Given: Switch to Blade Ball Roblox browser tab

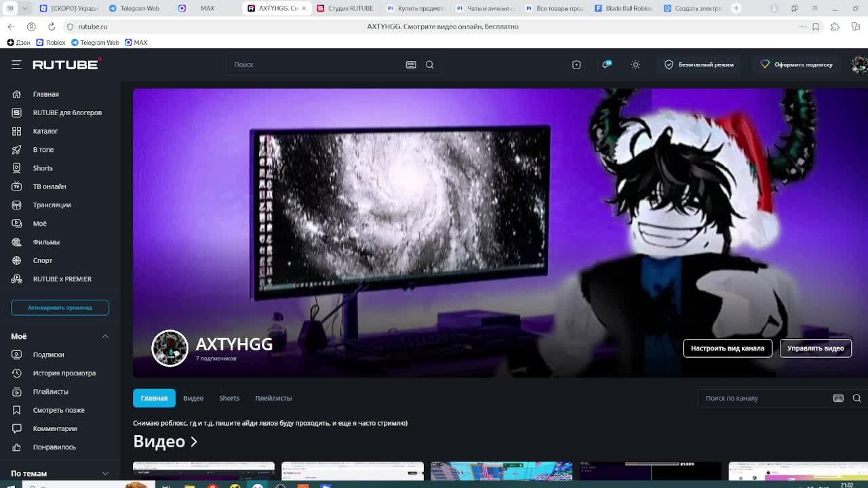Looking at the screenshot, I should (624, 8).
